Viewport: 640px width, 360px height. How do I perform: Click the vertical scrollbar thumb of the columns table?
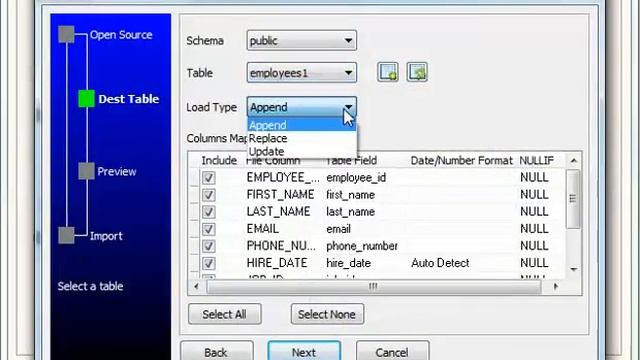pyautogui.click(x=573, y=199)
